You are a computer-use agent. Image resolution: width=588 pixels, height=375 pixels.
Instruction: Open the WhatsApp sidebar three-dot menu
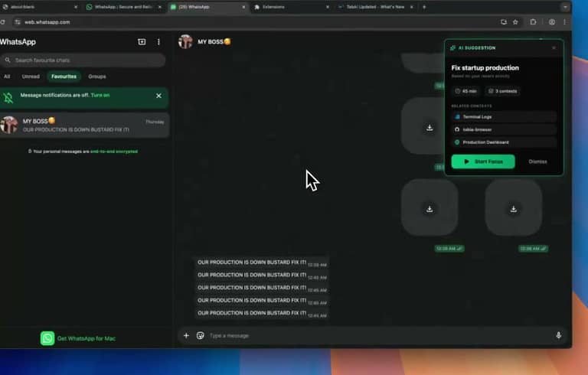pos(158,41)
